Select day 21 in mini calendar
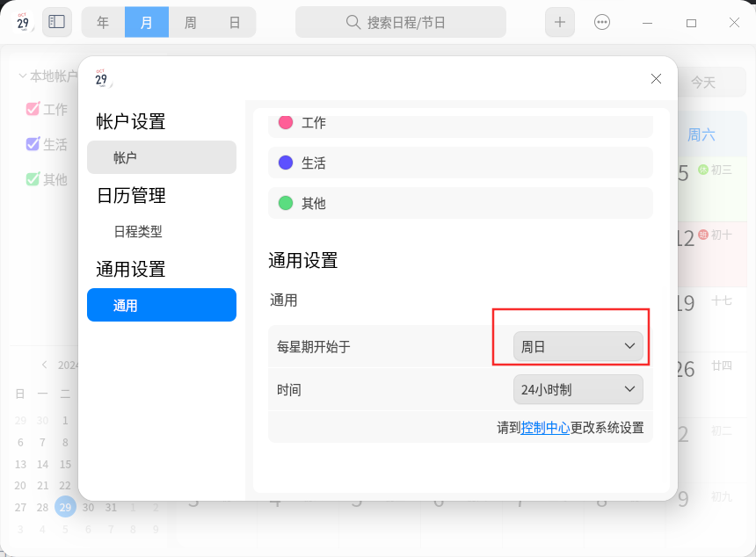 tap(42, 485)
